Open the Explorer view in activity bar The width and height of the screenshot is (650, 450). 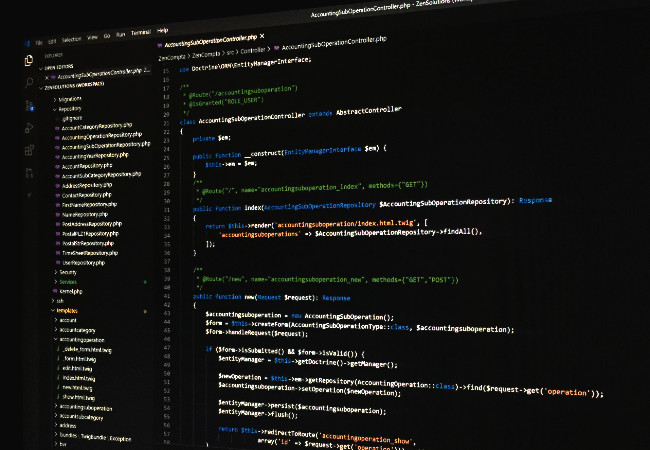pyautogui.click(x=29, y=60)
